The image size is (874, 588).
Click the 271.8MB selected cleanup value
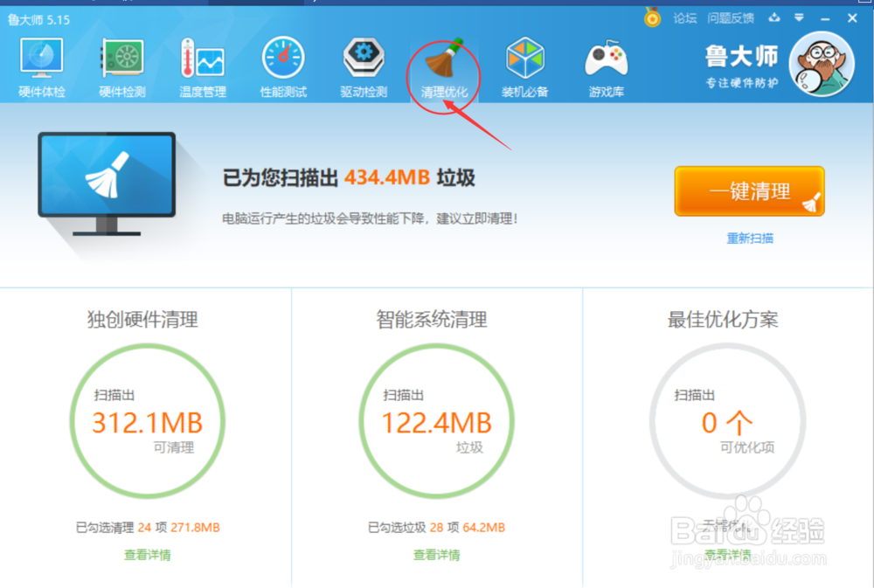(195, 527)
